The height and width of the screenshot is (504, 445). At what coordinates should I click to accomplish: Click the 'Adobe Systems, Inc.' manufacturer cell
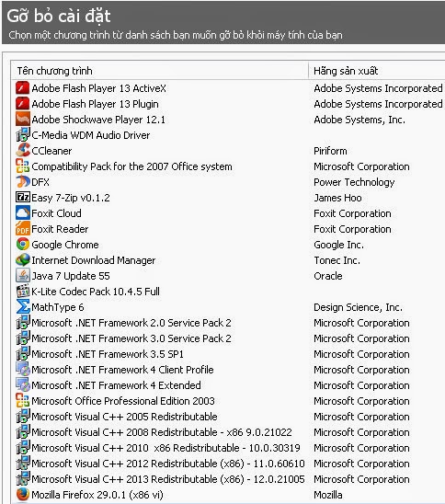pos(359,120)
